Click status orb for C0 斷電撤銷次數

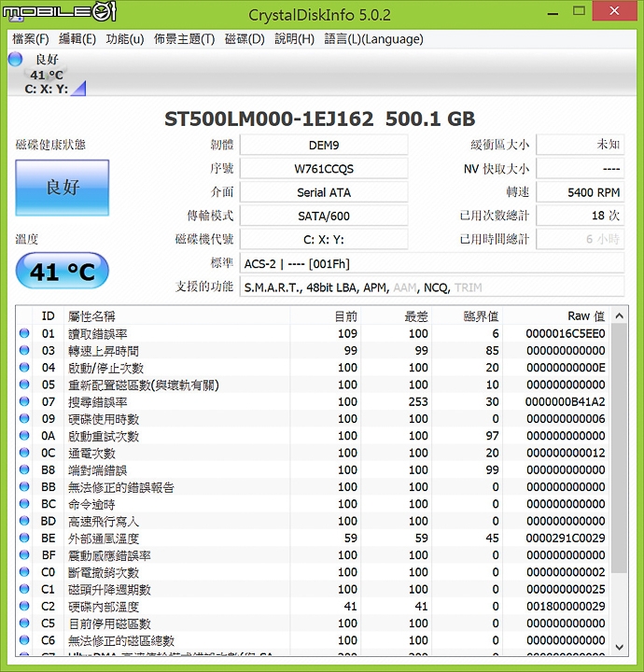[24, 572]
